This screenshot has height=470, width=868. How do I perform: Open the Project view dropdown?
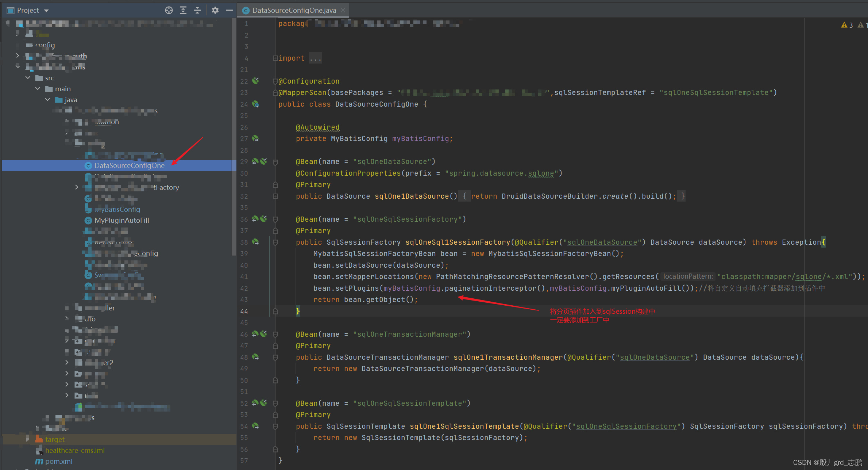(46, 11)
